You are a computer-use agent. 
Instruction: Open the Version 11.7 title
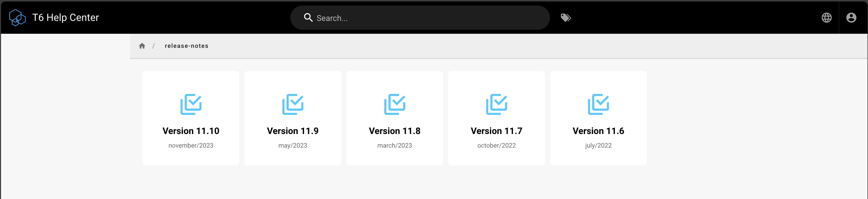pos(496,131)
